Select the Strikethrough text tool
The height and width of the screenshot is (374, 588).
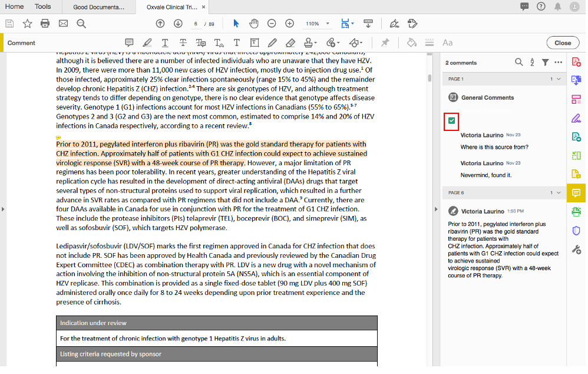click(x=183, y=43)
